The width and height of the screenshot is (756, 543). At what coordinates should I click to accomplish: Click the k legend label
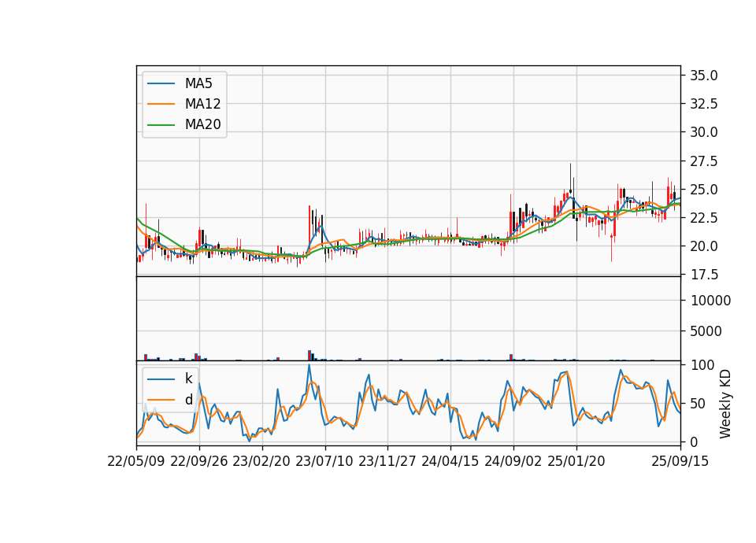[x=188, y=379]
